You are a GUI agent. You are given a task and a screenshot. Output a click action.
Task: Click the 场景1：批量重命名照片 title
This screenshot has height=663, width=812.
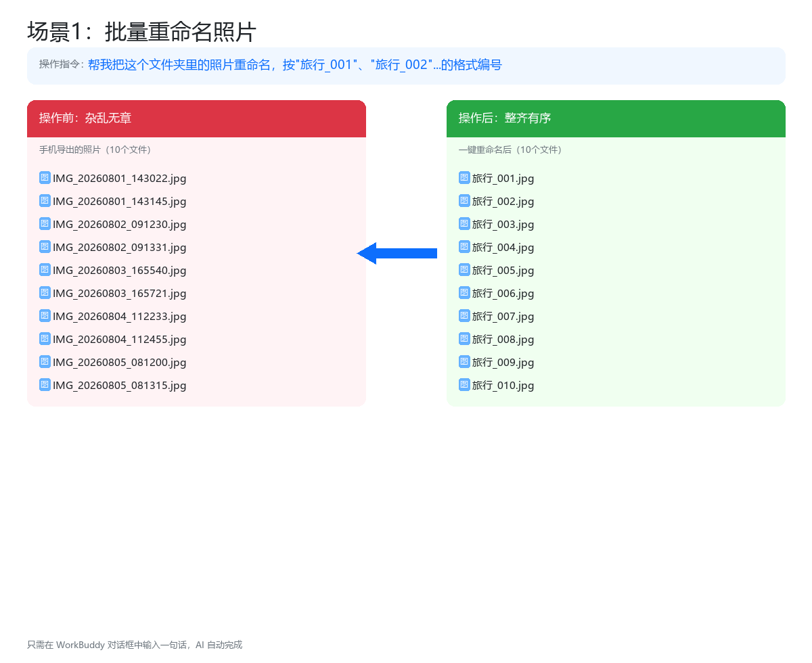[142, 32]
